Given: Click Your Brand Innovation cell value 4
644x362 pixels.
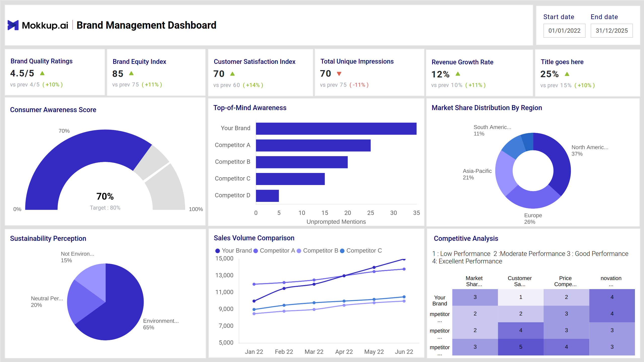Looking at the screenshot, I should pos(612,297).
